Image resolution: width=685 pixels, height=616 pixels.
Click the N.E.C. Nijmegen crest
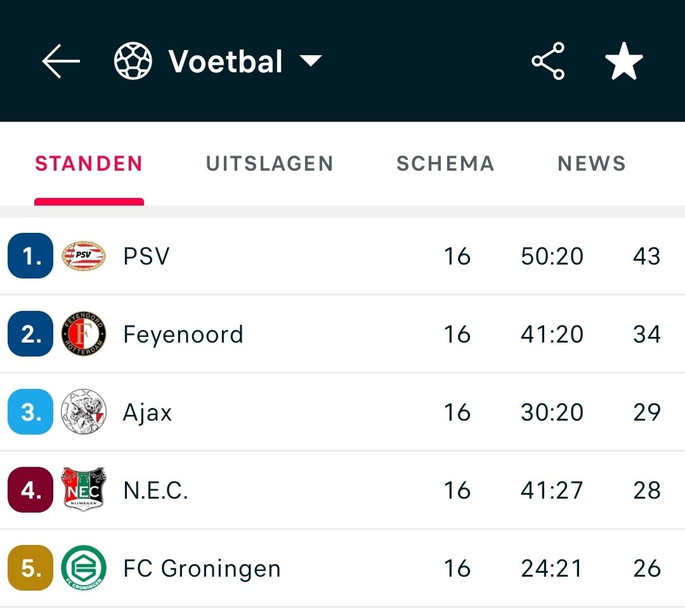pyautogui.click(x=84, y=489)
